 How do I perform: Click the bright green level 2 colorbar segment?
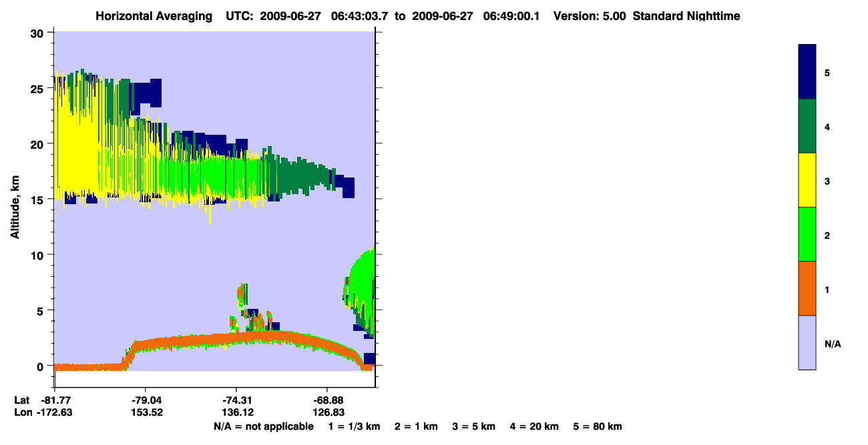(807, 234)
